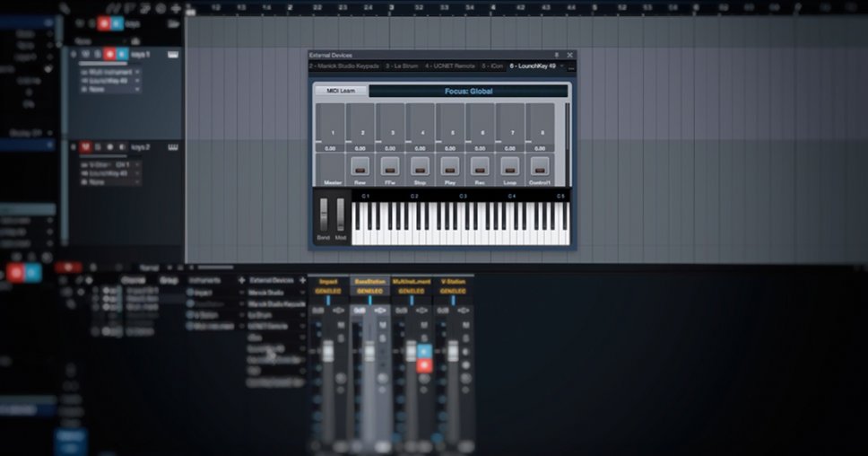Toggle the Loop control button in LaunchKey panel
This screenshot has width=868, height=456.
click(x=509, y=166)
